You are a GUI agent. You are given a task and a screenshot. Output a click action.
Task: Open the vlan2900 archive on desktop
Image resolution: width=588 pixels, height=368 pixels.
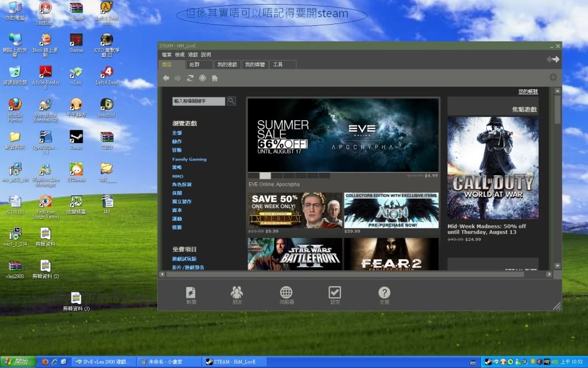pos(15,269)
